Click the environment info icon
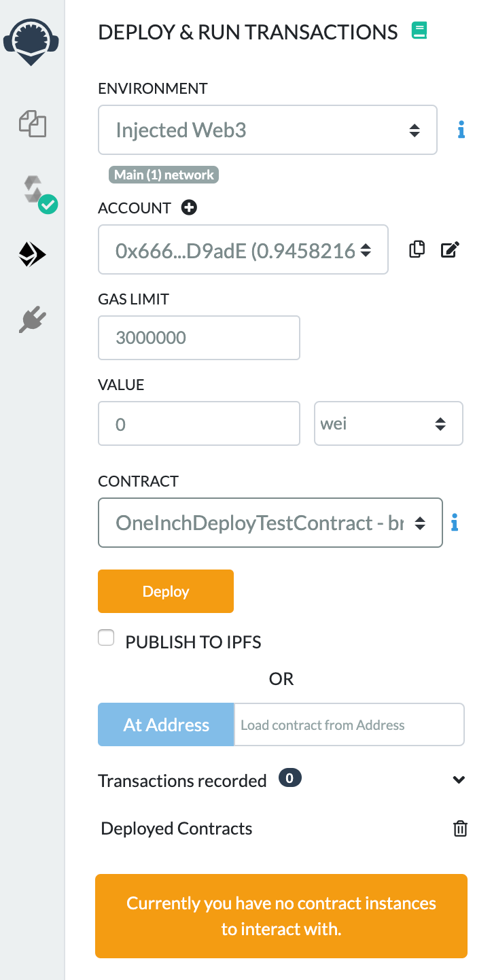 461,130
